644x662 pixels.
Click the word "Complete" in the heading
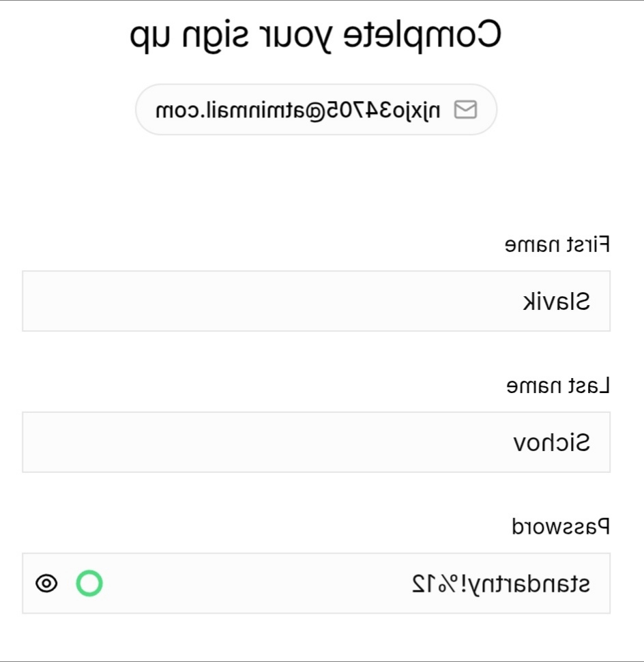click(x=422, y=35)
